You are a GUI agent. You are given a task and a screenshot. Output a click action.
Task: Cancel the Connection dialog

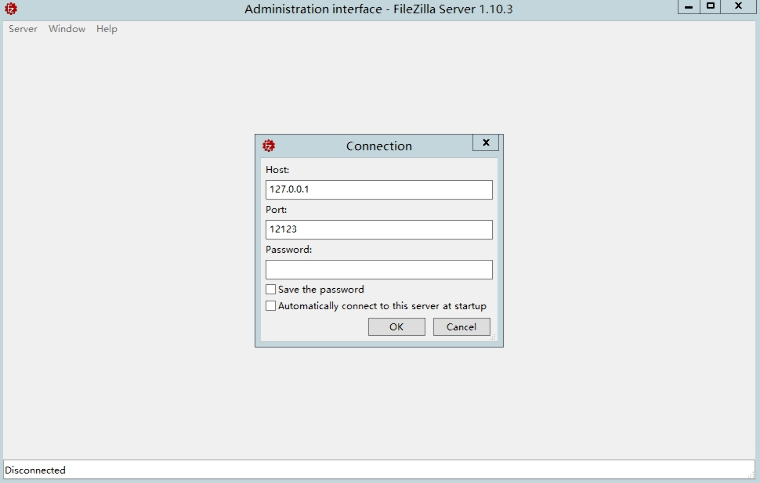click(x=461, y=327)
